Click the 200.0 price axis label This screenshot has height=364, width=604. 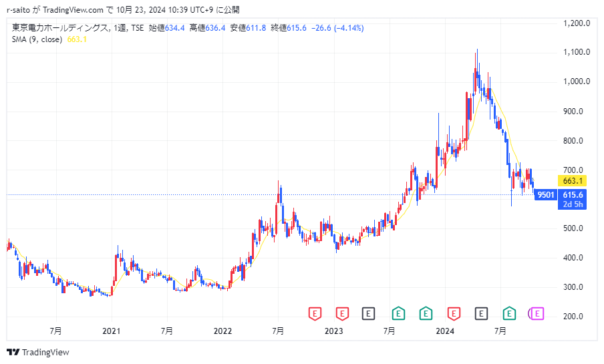click(x=573, y=316)
